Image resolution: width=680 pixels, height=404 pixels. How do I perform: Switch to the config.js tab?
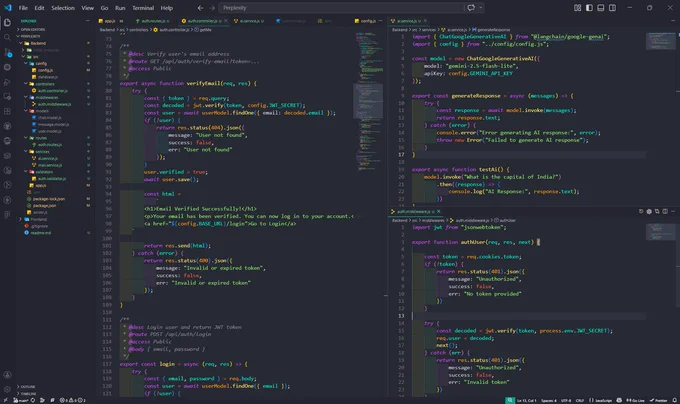click(365, 21)
